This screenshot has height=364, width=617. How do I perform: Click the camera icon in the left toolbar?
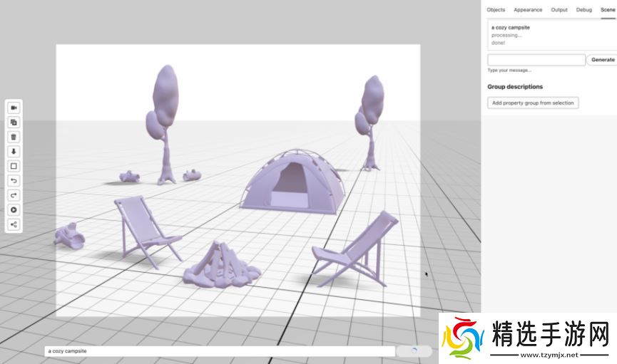pyautogui.click(x=14, y=108)
